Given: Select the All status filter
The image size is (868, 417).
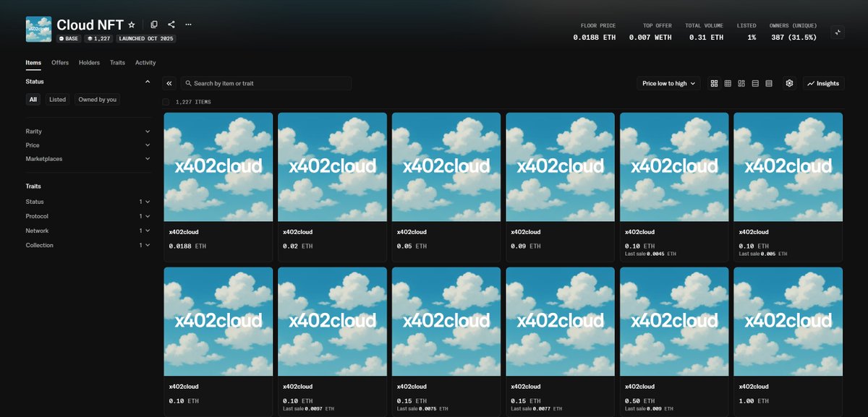Looking at the screenshot, I should click(x=33, y=100).
